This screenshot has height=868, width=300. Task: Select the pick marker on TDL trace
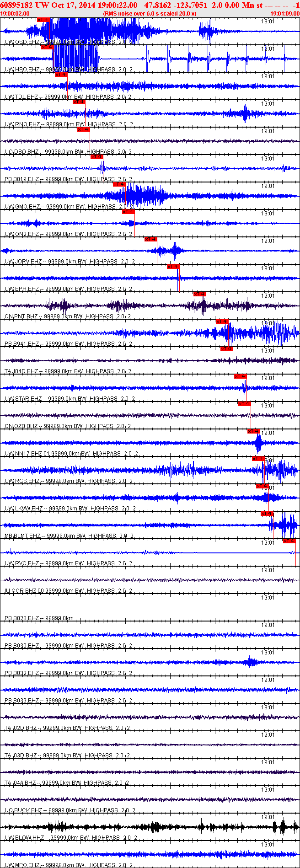pos(61,75)
